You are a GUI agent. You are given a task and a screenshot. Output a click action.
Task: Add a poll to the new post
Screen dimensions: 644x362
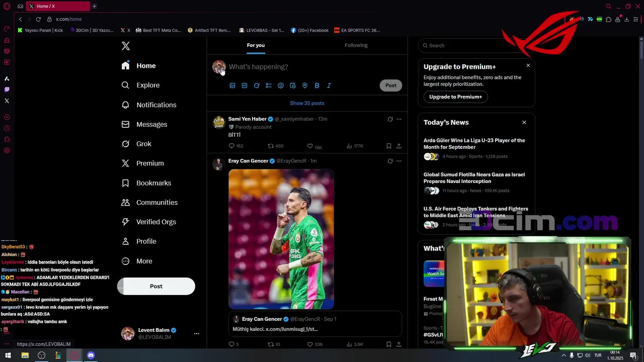[269, 85]
